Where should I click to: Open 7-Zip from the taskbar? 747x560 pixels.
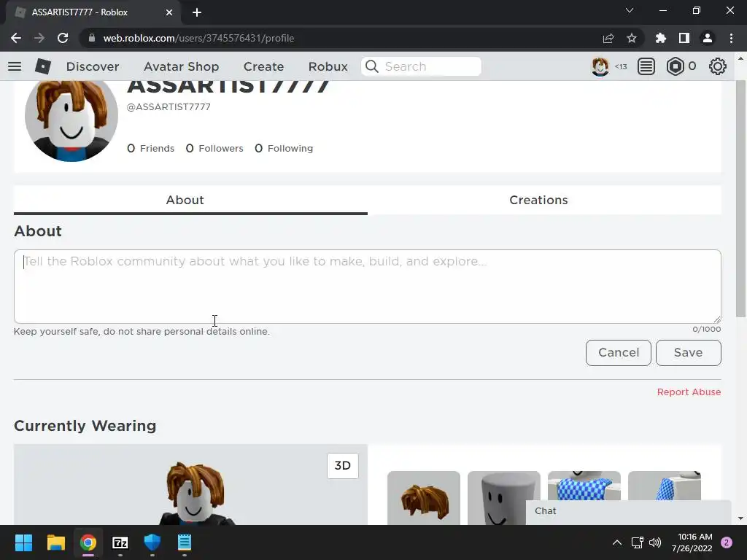click(120, 542)
